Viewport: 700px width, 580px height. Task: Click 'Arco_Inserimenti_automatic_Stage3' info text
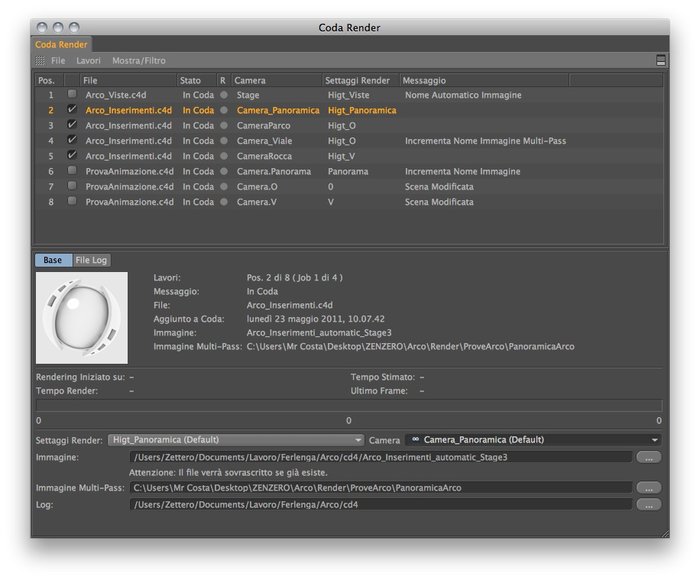[x=319, y=333]
